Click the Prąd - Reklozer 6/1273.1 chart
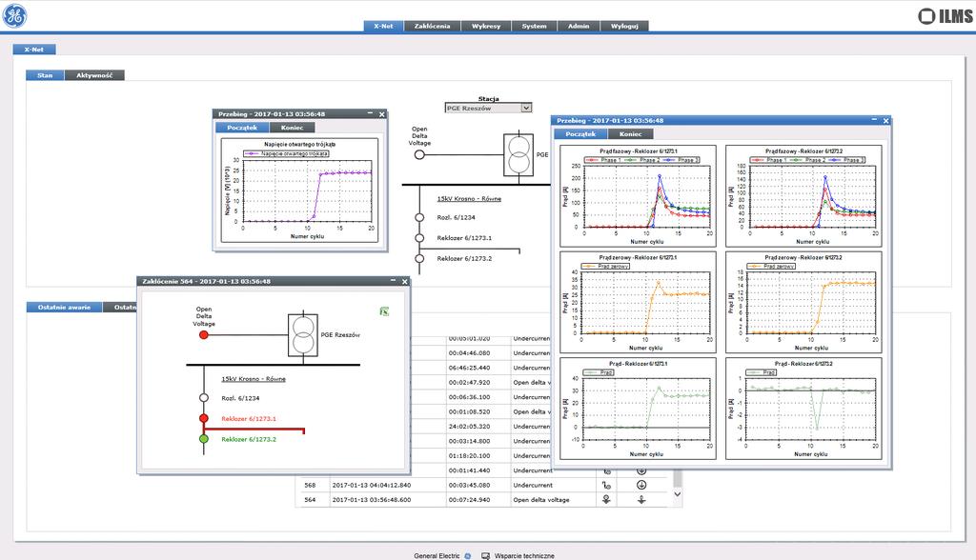 point(638,409)
